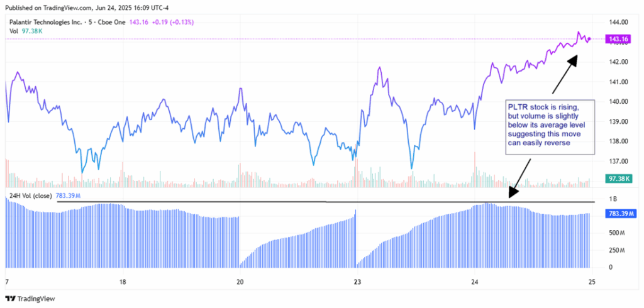Click the date label 24 on time axis

tap(475, 282)
